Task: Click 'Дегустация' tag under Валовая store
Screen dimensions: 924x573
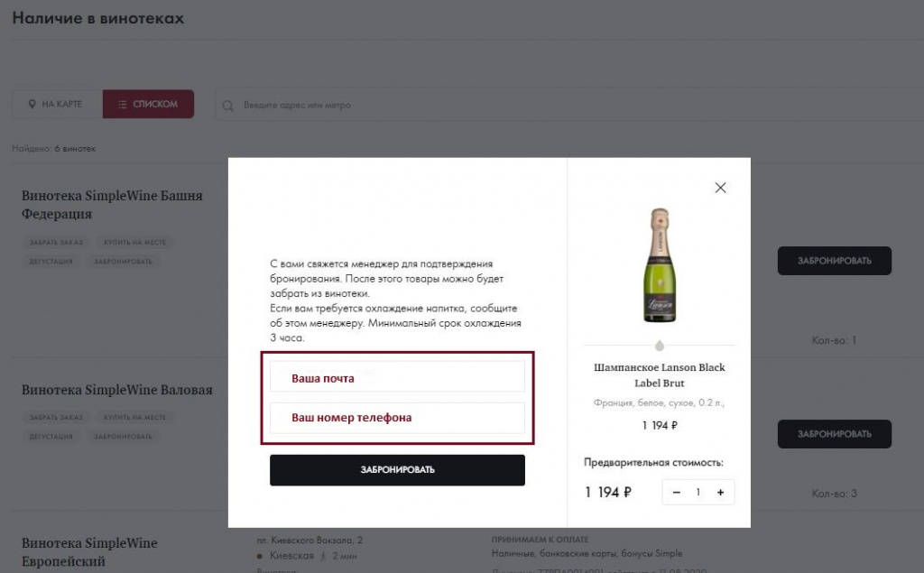Action: (x=51, y=437)
